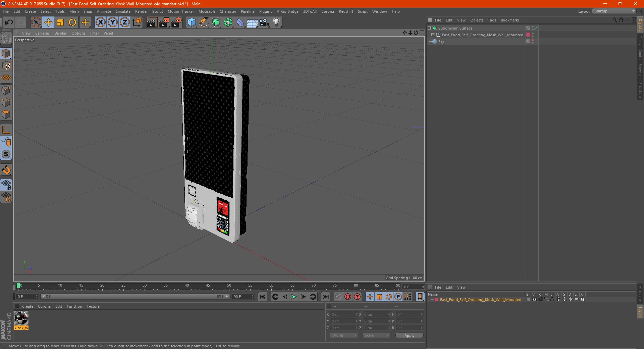Open the Render to Picture Viewer icon
The image size is (644, 349).
pyautogui.click(x=164, y=22)
